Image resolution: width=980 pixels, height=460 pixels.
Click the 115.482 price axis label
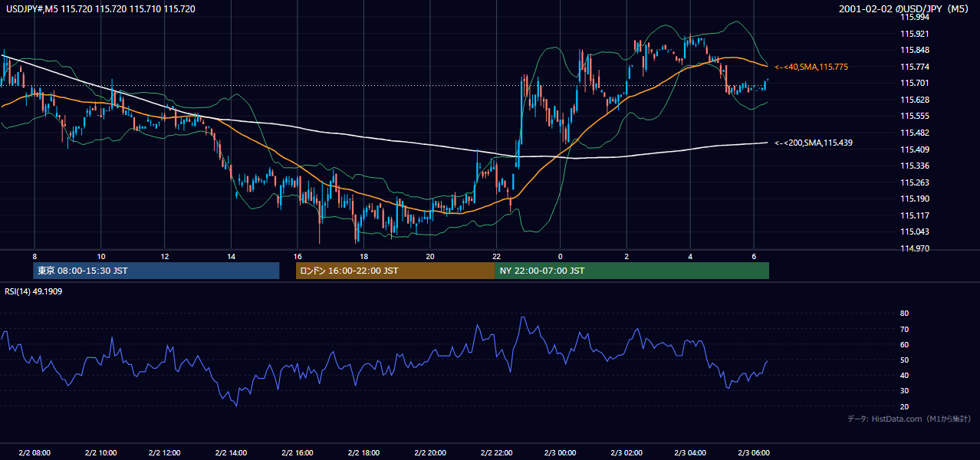[x=914, y=133]
